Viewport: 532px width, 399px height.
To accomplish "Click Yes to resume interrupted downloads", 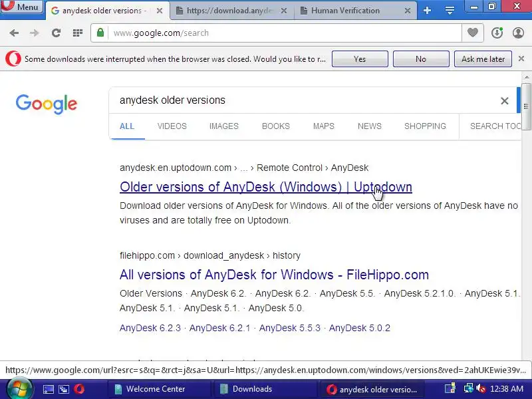I will tap(360, 59).
